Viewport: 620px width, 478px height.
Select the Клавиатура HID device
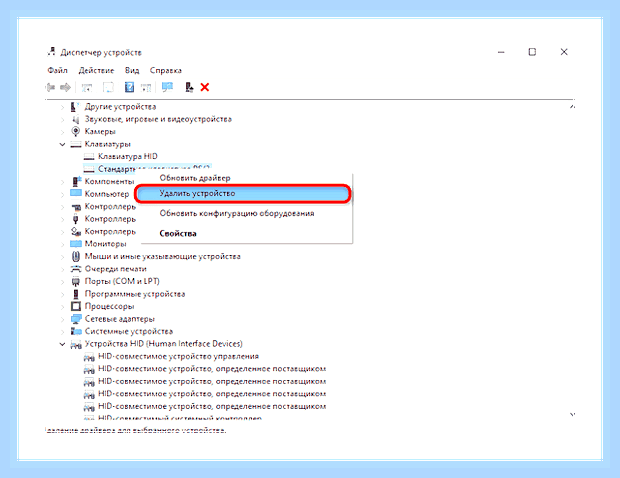pyautogui.click(x=127, y=157)
